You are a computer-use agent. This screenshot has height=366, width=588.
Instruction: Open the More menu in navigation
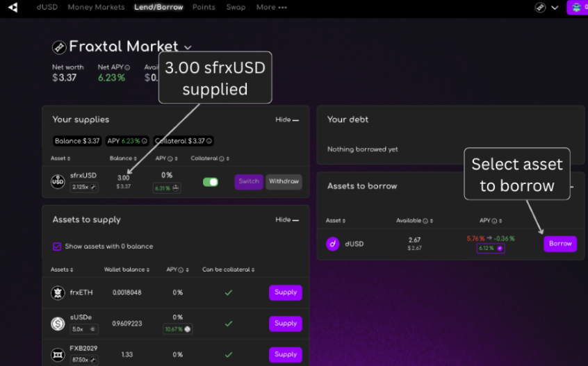coord(272,7)
